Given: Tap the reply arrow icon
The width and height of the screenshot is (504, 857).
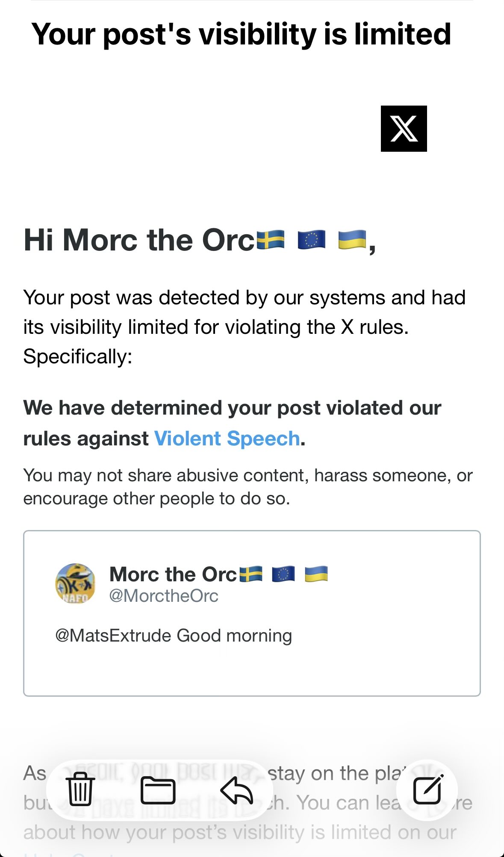Looking at the screenshot, I should (236, 790).
